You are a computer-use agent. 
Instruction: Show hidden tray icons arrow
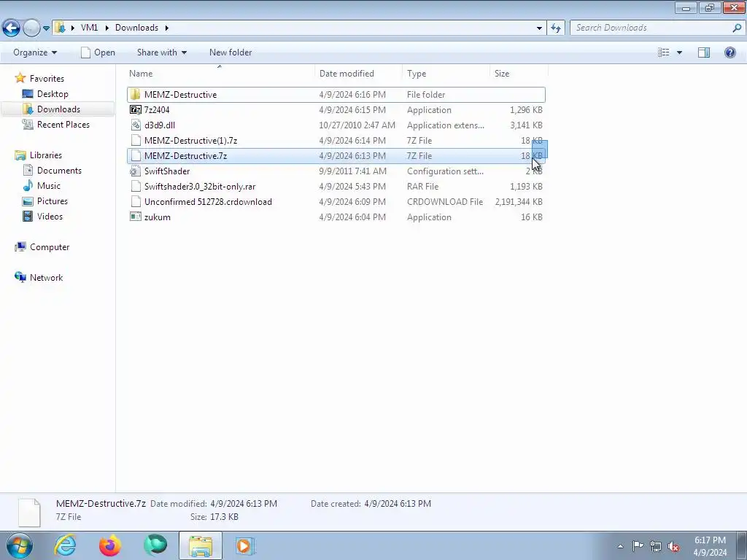tap(620, 546)
